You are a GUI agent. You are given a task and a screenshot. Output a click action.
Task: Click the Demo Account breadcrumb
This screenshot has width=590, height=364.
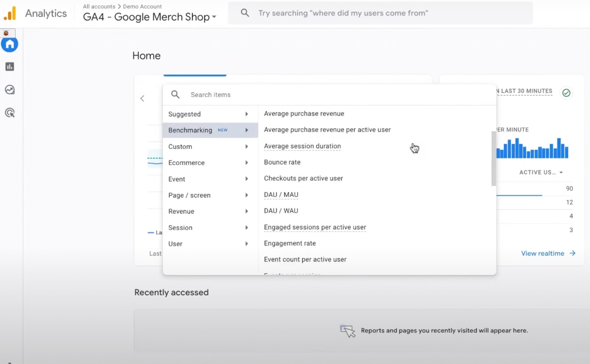[x=142, y=6]
